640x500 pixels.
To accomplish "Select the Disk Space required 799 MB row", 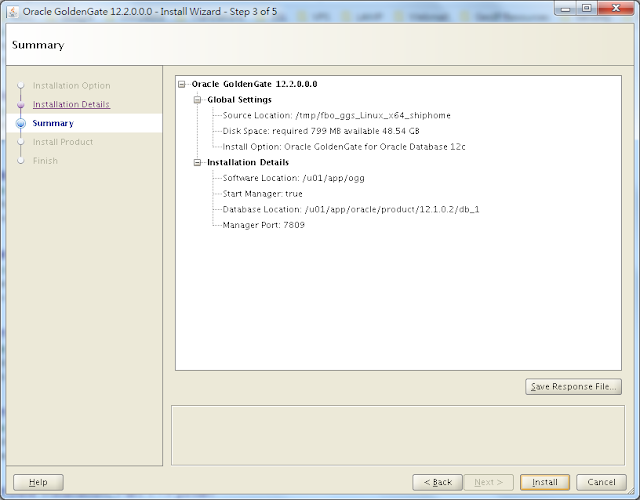I will point(321,131).
